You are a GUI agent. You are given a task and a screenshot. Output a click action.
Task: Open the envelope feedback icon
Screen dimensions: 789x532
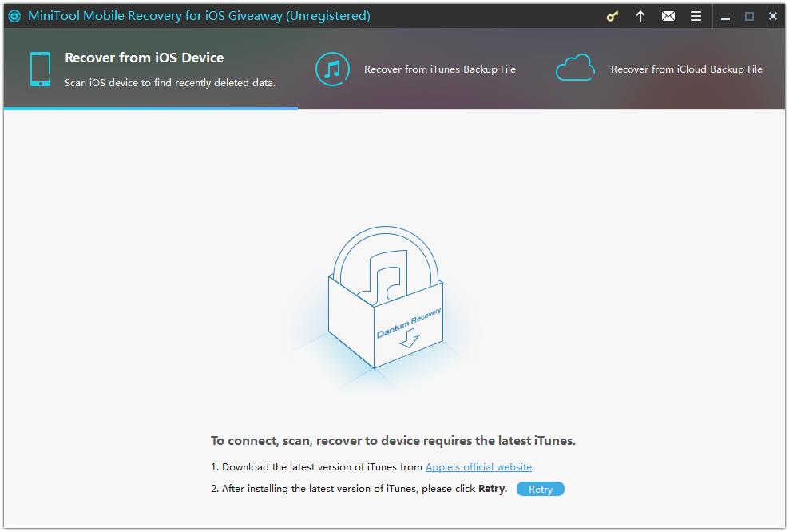click(x=668, y=16)
